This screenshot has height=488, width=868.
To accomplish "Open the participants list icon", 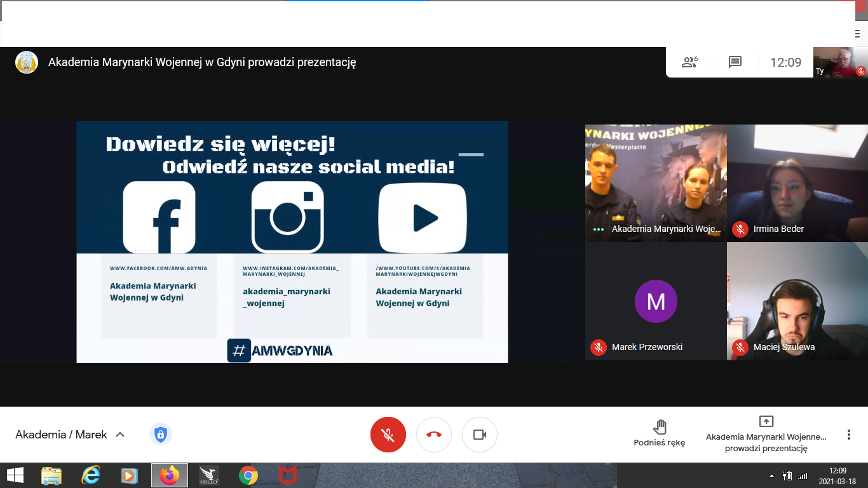I will [x=689, y=62].
